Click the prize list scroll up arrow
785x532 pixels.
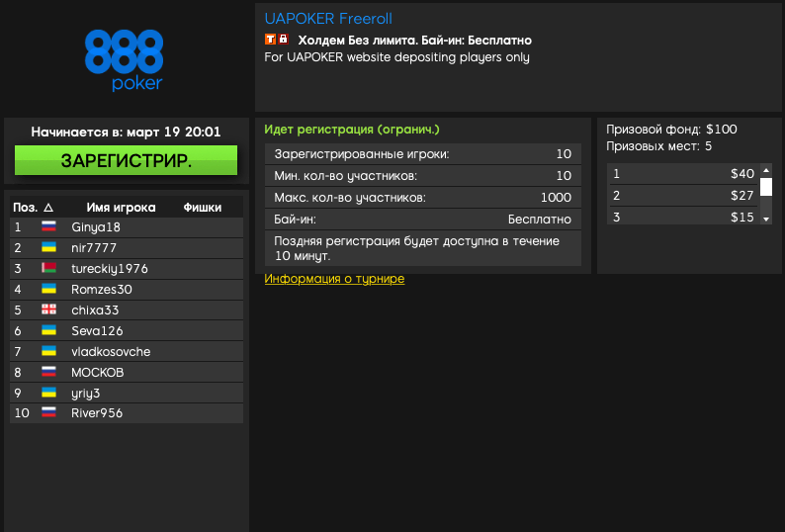coord(766,170)
